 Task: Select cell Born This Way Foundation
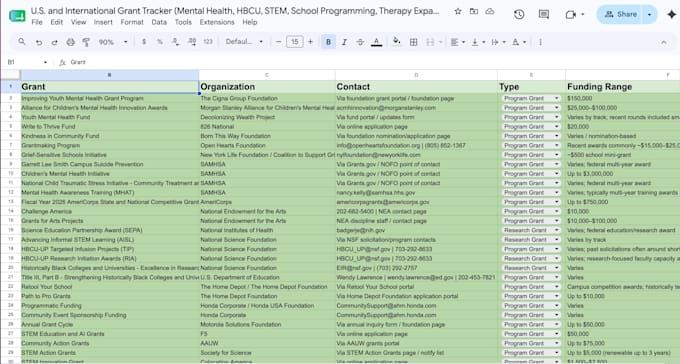point(267,136)
